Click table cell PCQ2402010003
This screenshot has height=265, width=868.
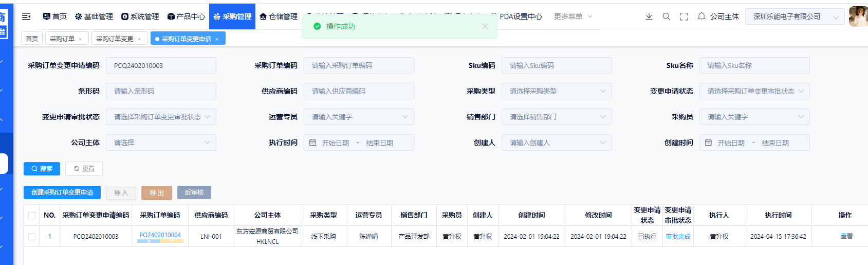tap(96, 237)
